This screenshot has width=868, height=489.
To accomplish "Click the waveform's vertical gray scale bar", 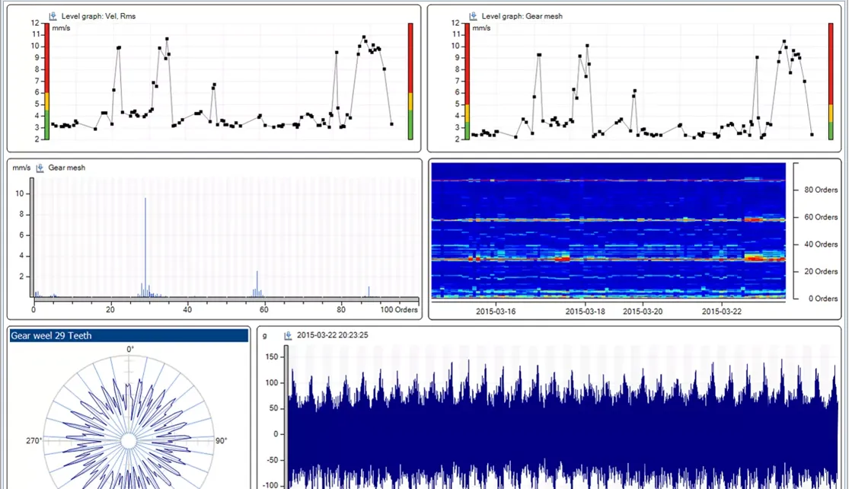I will [x=286, y=417].
